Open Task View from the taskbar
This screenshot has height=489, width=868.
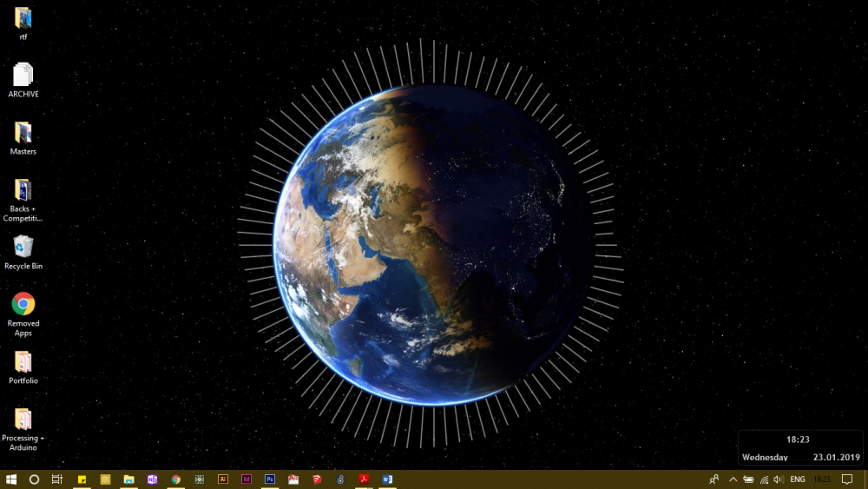tap(57, 479)
